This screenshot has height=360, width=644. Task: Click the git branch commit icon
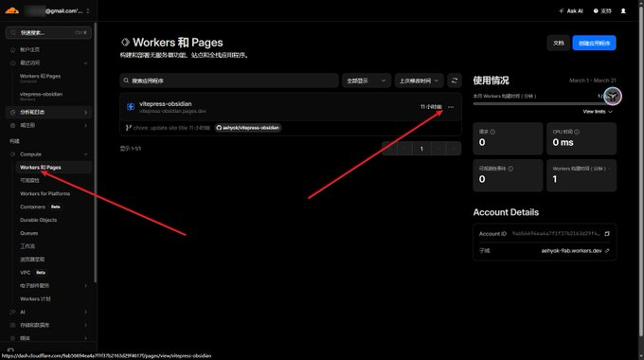point(128,128)
